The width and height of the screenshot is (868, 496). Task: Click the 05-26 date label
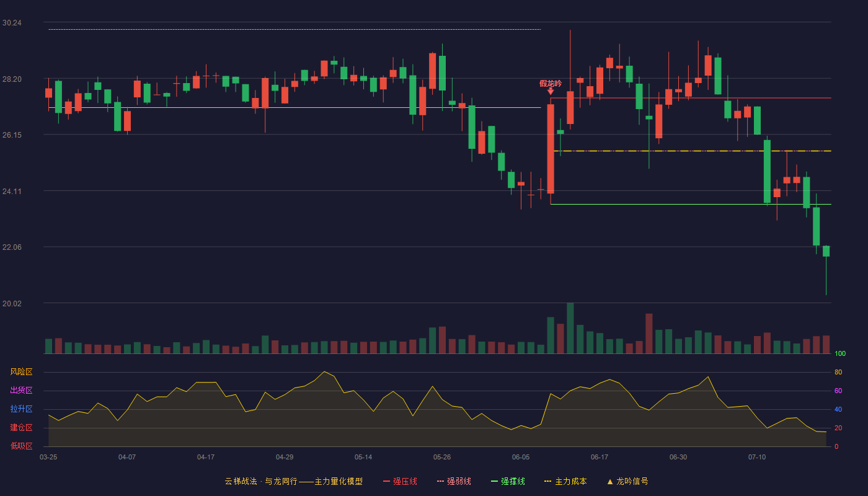click(x=442, y=457)
